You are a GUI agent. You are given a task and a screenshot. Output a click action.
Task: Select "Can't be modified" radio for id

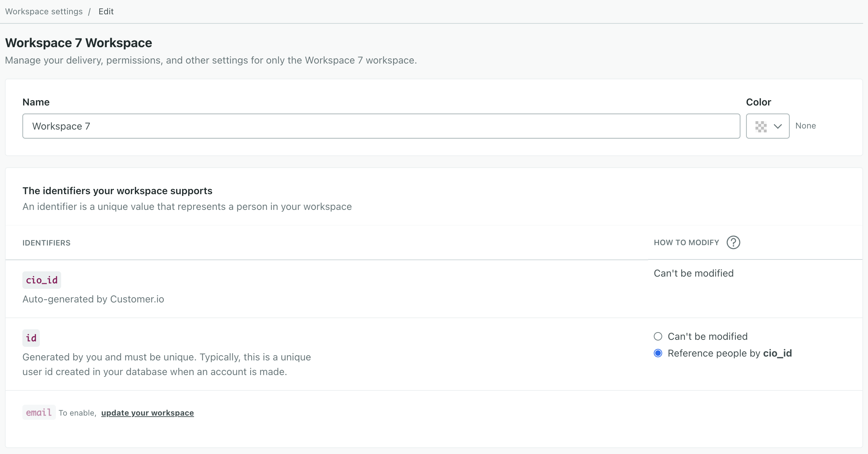click(658, 336)
